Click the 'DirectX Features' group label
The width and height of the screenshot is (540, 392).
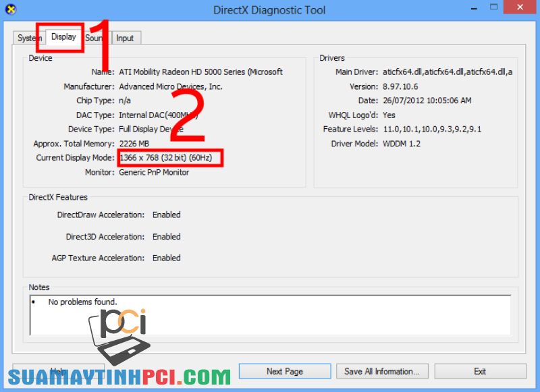coord(58,197)
